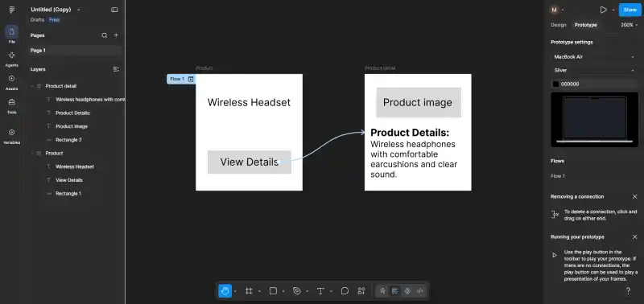Click the user avatar M
644x304 pixels.
[555, 10]
